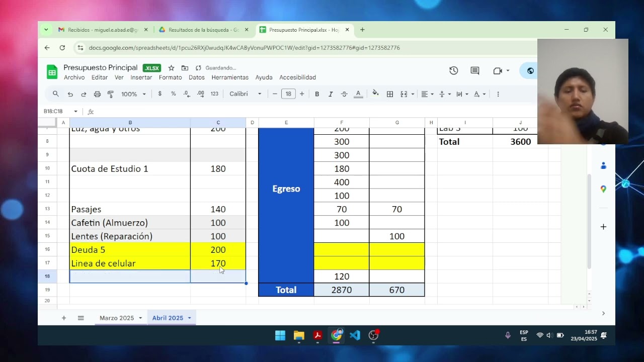Open the Calibri font dropdown
Image resolution: width=644 pixels, height=362 pixels.
tap(246, 94)
